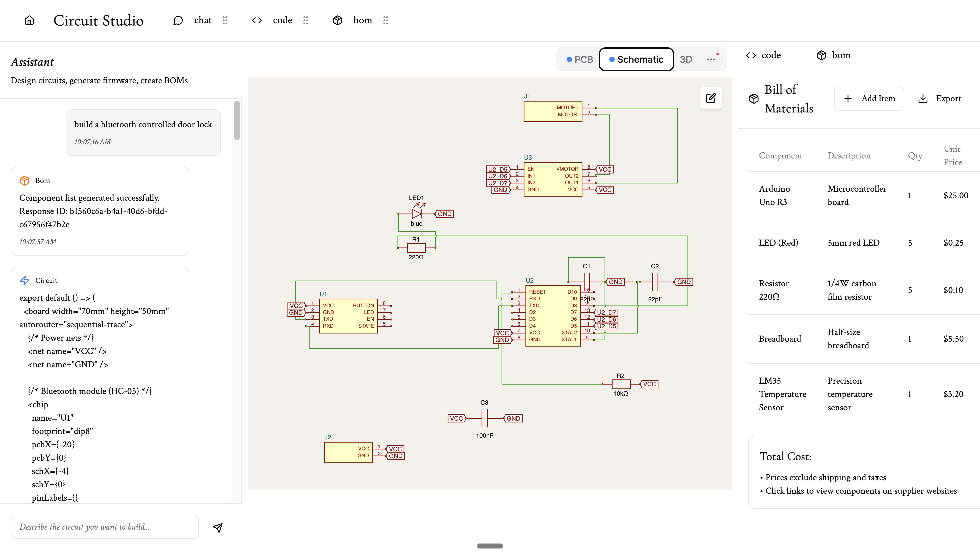
Task: Click the Add Item button
Action: click(869, 99)
